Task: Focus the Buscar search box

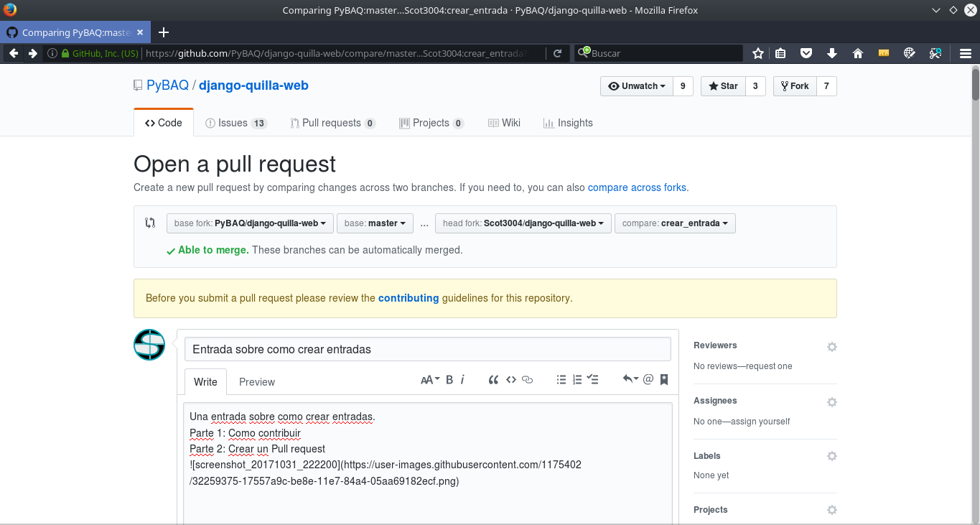Action: point(658,53)
